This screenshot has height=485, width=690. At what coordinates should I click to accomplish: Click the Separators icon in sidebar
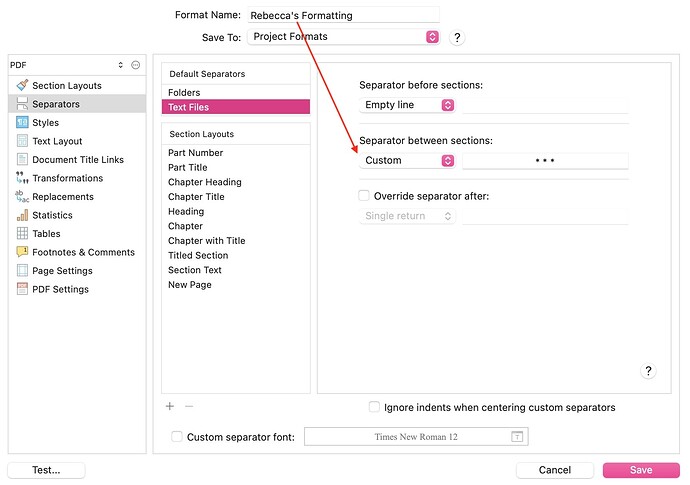click(22, 103)
